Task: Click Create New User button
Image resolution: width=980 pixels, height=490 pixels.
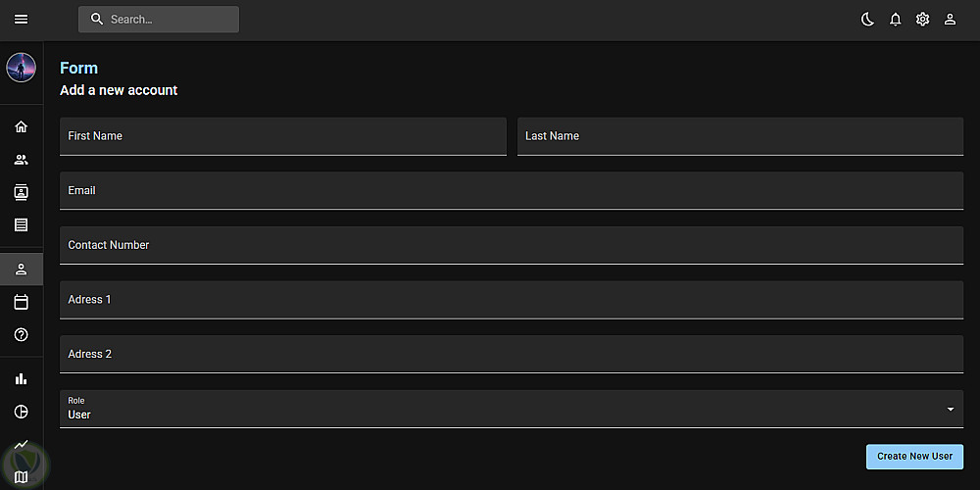Action: coord(914,457)
